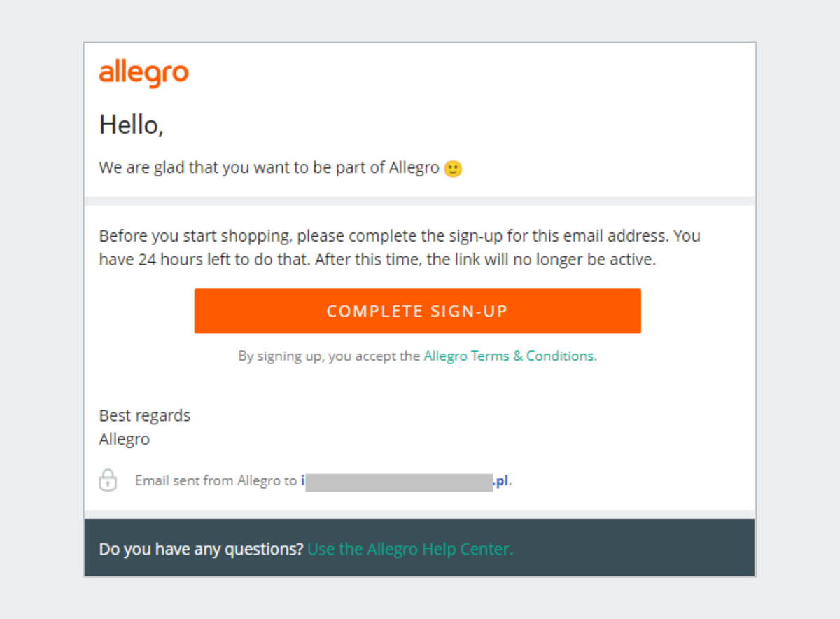The width and height of the screenshot is (840, 619).
Task: Click the gray divider strip below the greeting
Action: (420, 201)
